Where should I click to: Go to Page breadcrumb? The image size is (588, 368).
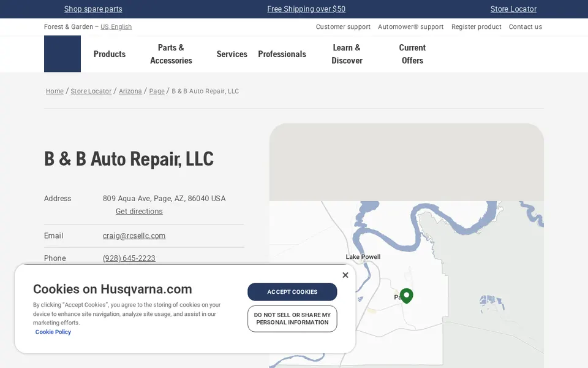[x=157, y=91]
